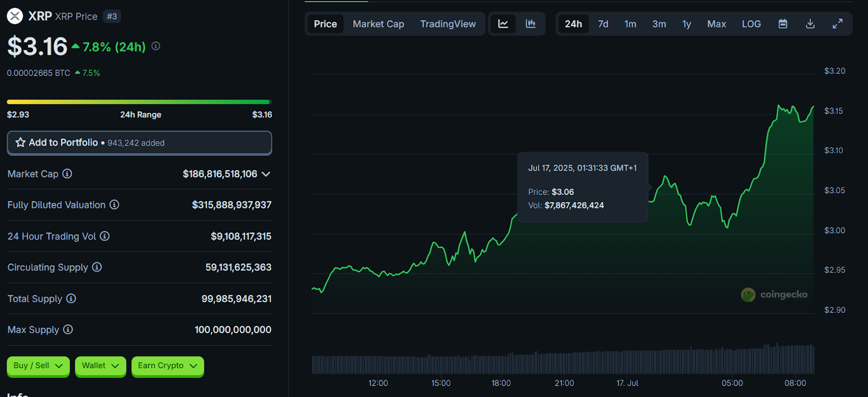The width and height of the screenshot is (868, 397).
Task: Toggle the LOG scale option
Action: click(751, 24)
